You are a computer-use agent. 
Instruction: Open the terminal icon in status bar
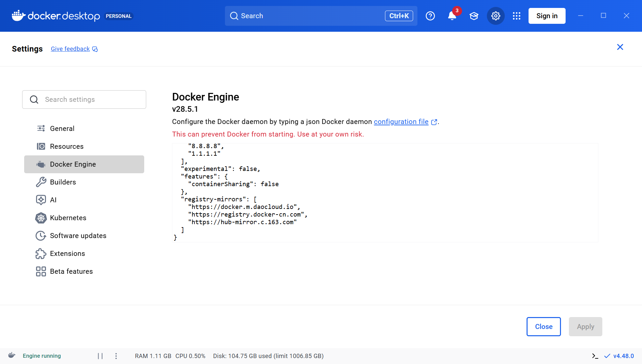(595, 356)
